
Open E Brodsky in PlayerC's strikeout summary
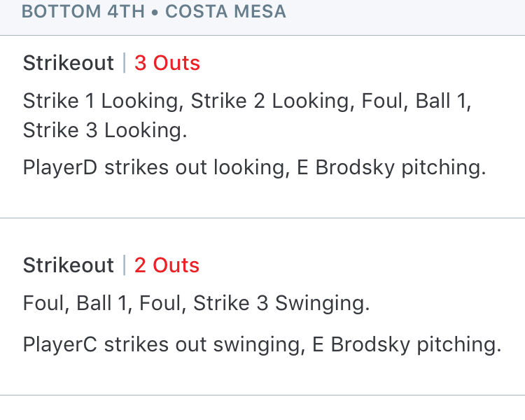tap(361, 344)
